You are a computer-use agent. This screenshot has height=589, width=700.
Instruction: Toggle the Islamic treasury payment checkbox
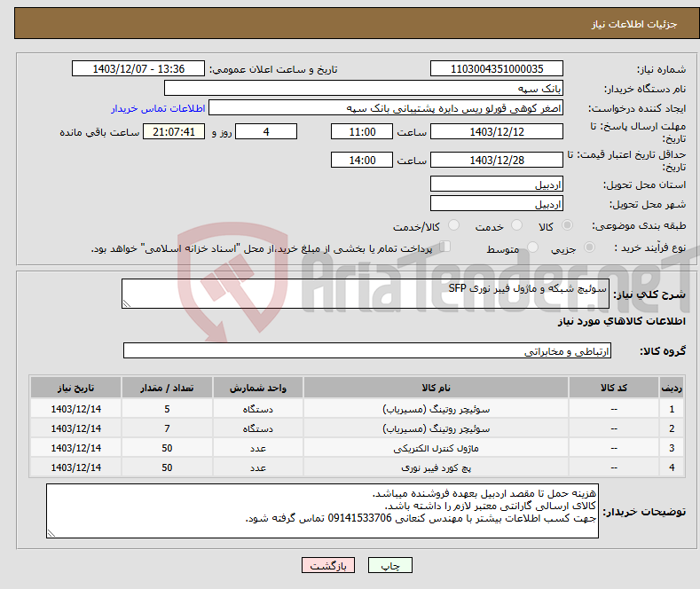coord(445,247)
